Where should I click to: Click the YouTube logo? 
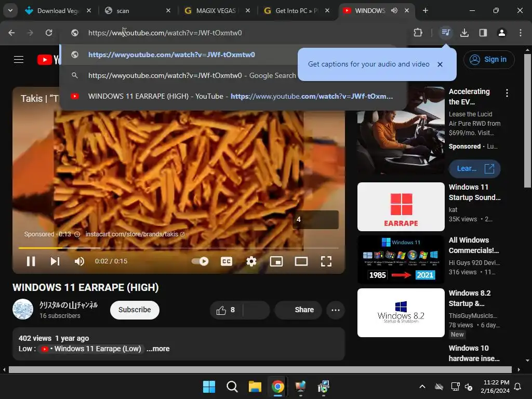(x=49, y=60)
